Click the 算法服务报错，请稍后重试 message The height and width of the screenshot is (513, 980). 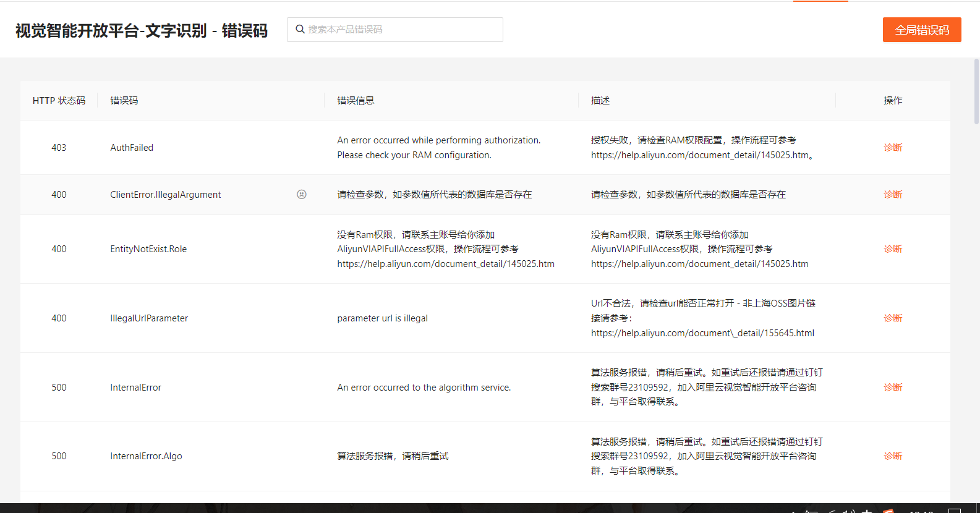(x=393, y=456)
